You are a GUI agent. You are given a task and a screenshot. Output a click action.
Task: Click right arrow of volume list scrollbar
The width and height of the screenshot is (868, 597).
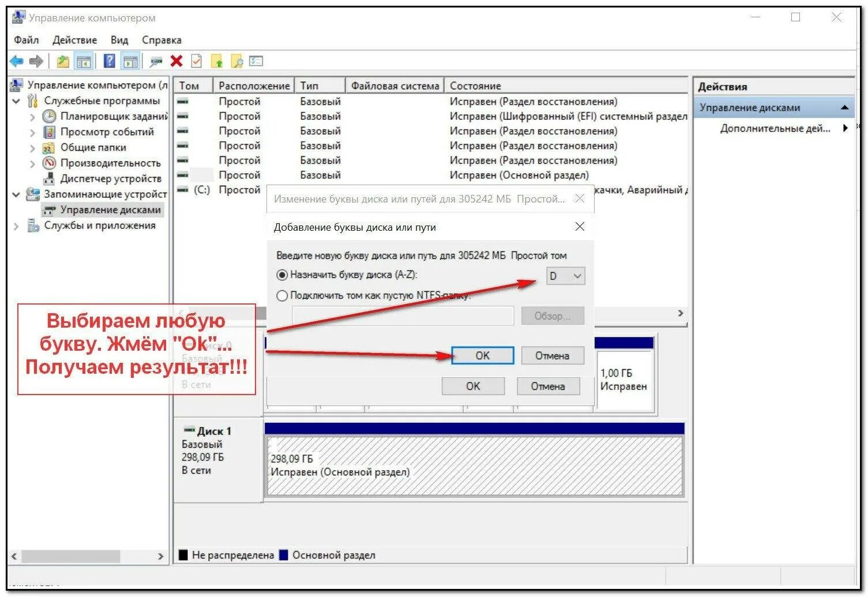[681, 313]
